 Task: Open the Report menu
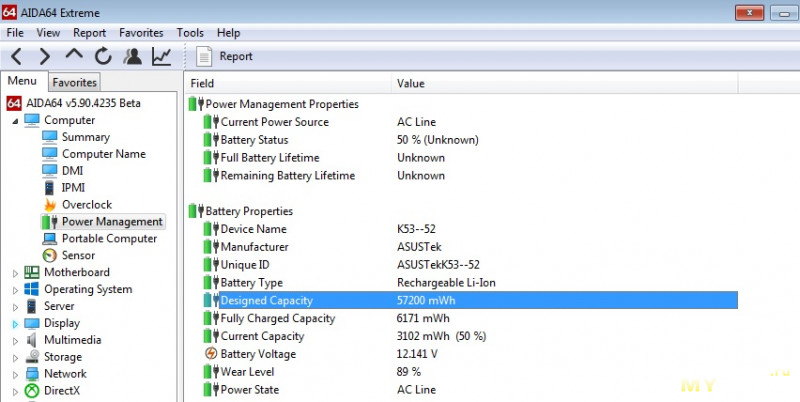coord(89,33)
